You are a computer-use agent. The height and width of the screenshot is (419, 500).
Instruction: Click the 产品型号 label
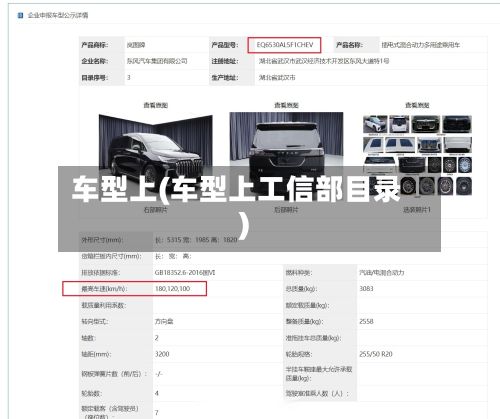225,45
